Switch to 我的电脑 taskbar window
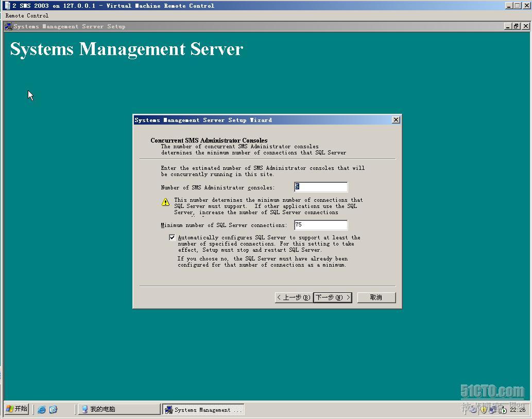The width and height of the screenshot is (532, 419). (x=119, y=409)
